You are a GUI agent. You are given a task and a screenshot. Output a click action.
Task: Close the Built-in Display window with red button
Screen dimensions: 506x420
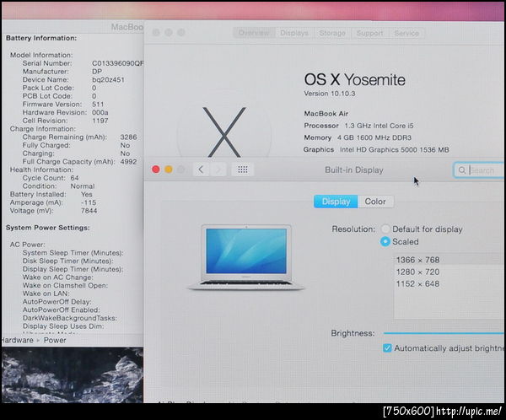tap(156, 170)
